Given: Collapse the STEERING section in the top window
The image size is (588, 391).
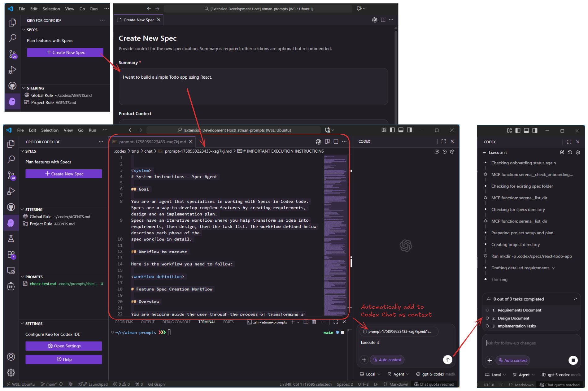Looking at the screenshot, I should [24, 88].
